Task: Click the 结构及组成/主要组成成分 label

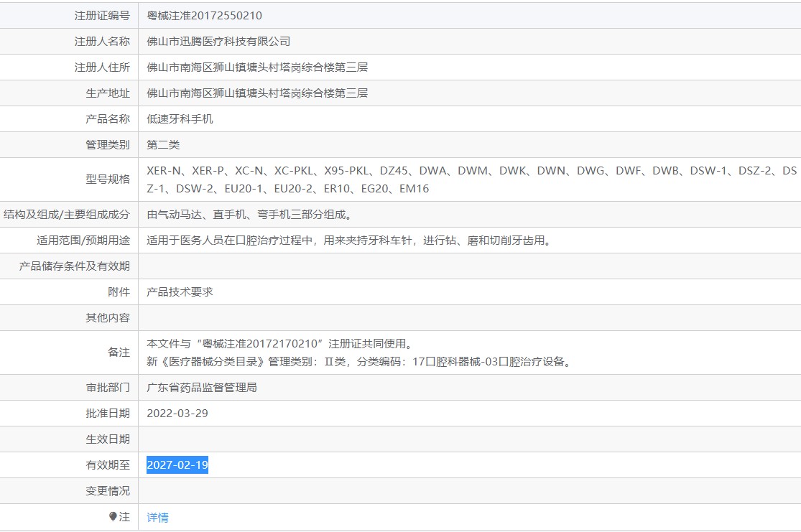Action: coord(66,215)
